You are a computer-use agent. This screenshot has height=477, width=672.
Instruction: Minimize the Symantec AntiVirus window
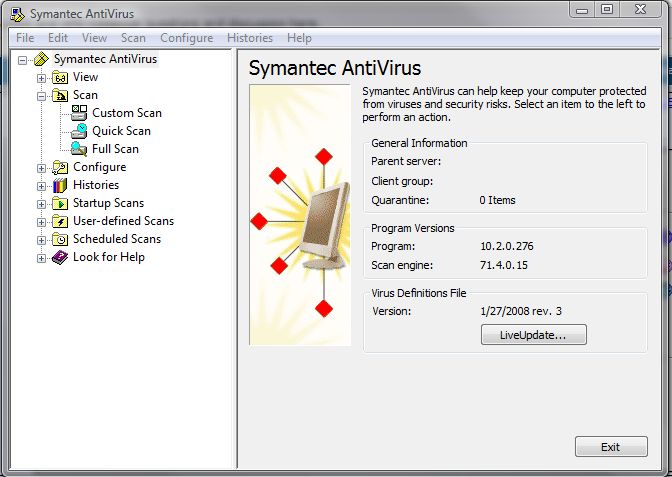pos(582,9)
